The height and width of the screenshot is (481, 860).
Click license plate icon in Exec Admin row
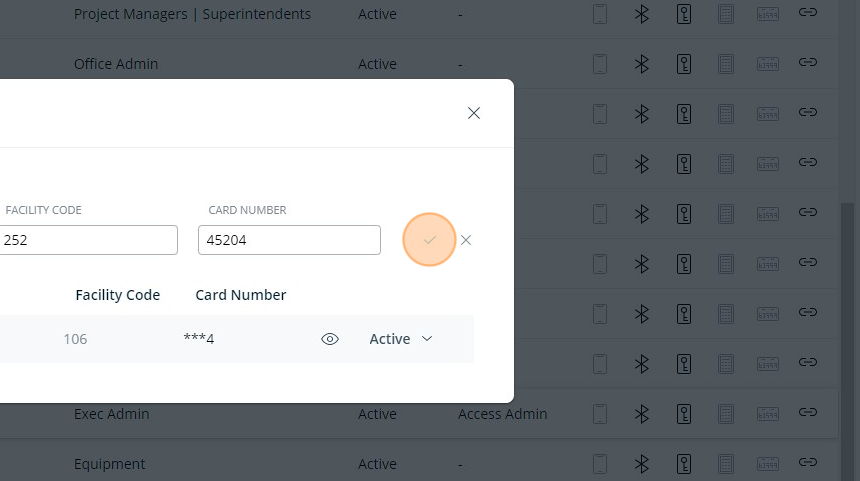tap(767, 414)
